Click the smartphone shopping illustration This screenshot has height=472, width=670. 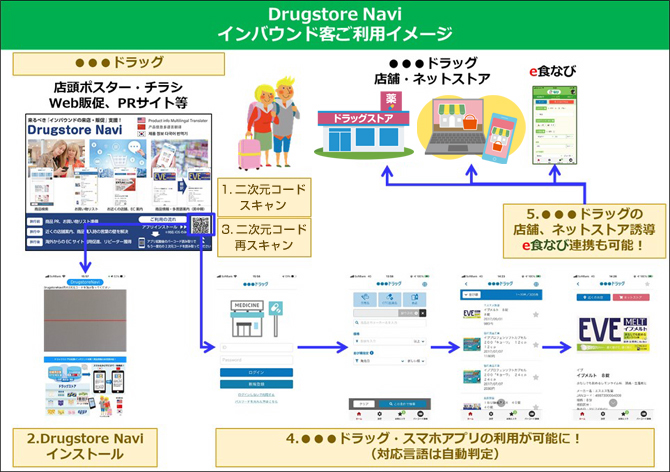[500, 138]
